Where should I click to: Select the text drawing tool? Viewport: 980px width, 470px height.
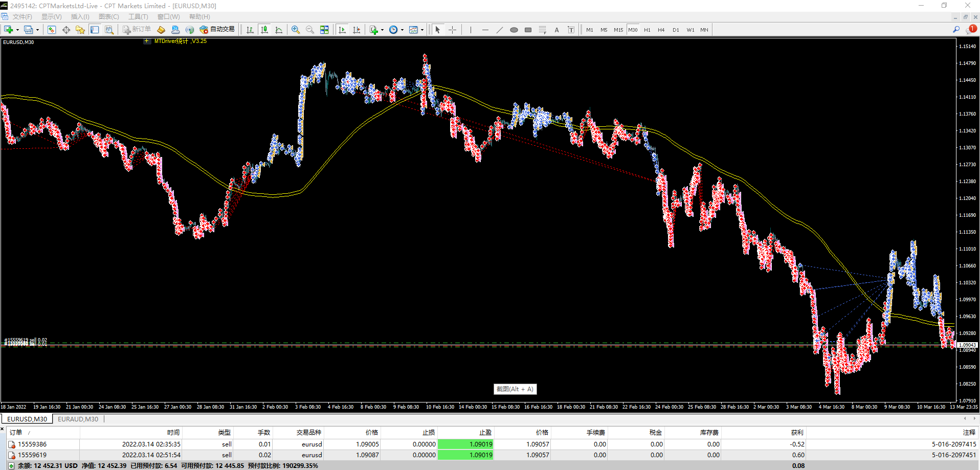(x=557, y=30)
